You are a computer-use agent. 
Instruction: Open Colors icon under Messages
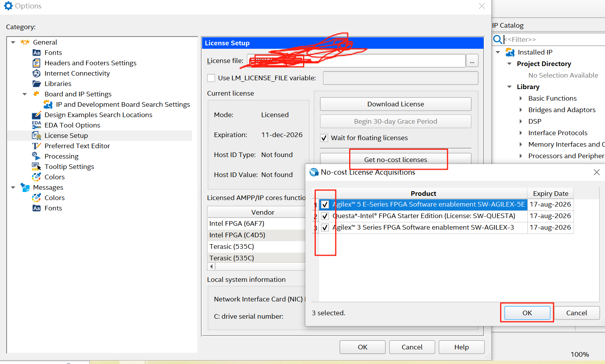36,198
